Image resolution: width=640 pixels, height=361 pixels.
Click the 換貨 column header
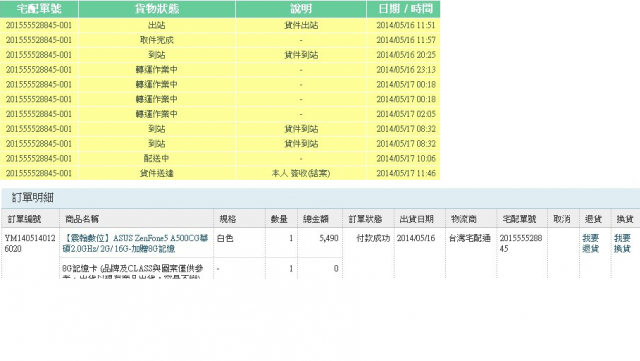[x=625, y=219]
